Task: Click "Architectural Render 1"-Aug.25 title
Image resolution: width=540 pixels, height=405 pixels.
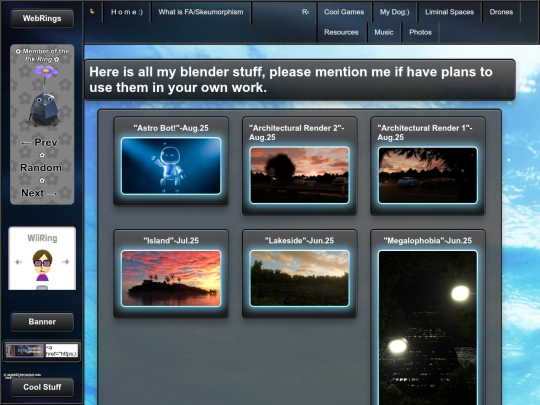Action: [425, 133]
